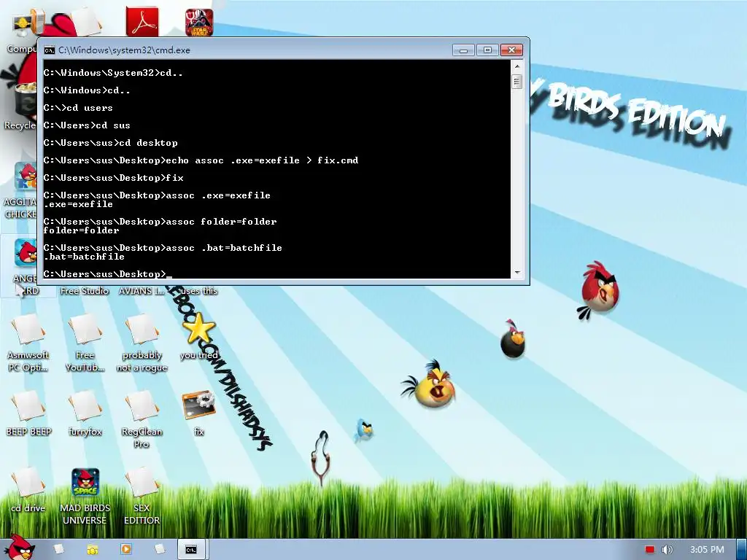
Task: Click the cmd scrollbar up arrow
Action: (x=517, y=66)
